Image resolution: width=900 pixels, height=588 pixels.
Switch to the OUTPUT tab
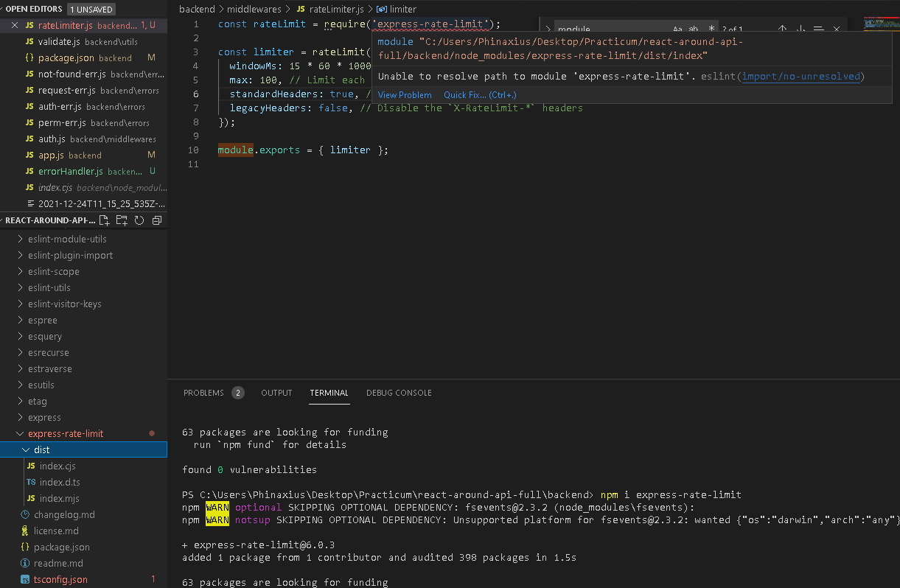[x=276, y=393]
